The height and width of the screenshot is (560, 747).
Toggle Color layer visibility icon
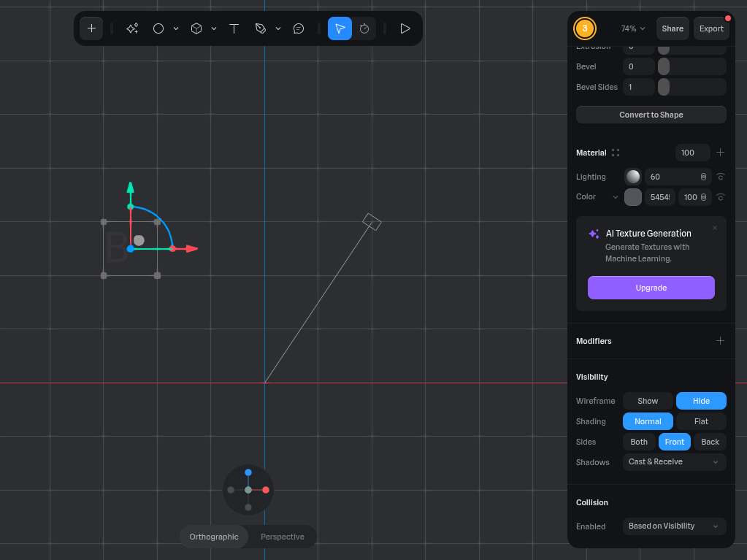coord(720,197)
